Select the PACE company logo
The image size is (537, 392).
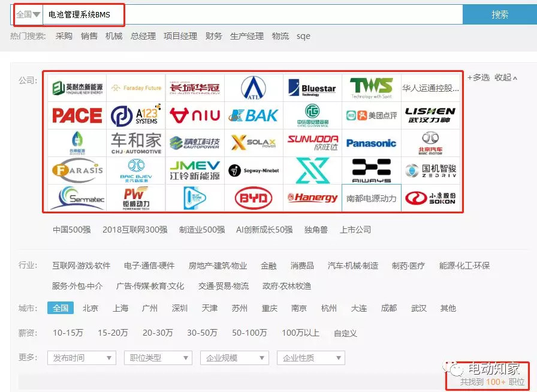tap(77, 116)
